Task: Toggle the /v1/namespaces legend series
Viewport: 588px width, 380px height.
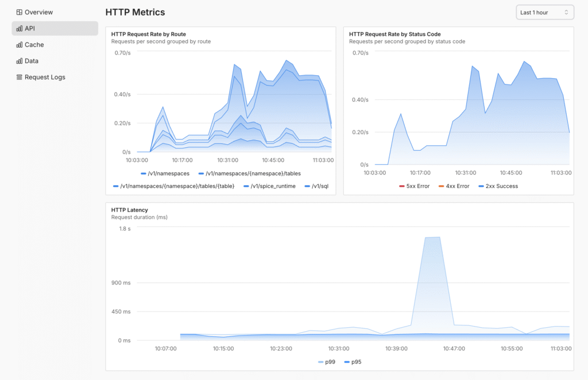Action: [x=165, y=173]
